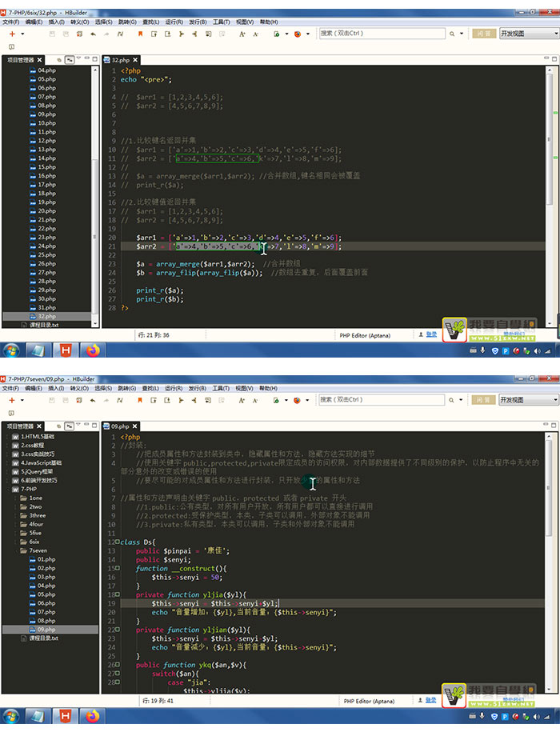Viewport: 560px width, 732px height.
Task: Click the green run icon in 32.php window
Action: (x=277, y=34)
